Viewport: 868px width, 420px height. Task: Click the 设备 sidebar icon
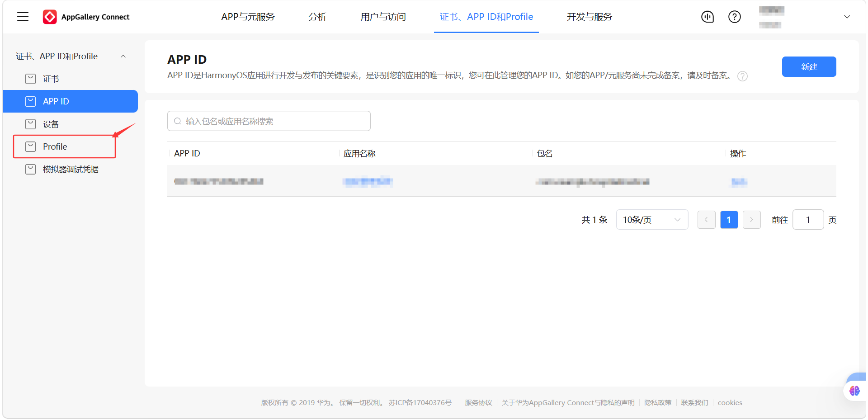[x=30, y=124]
